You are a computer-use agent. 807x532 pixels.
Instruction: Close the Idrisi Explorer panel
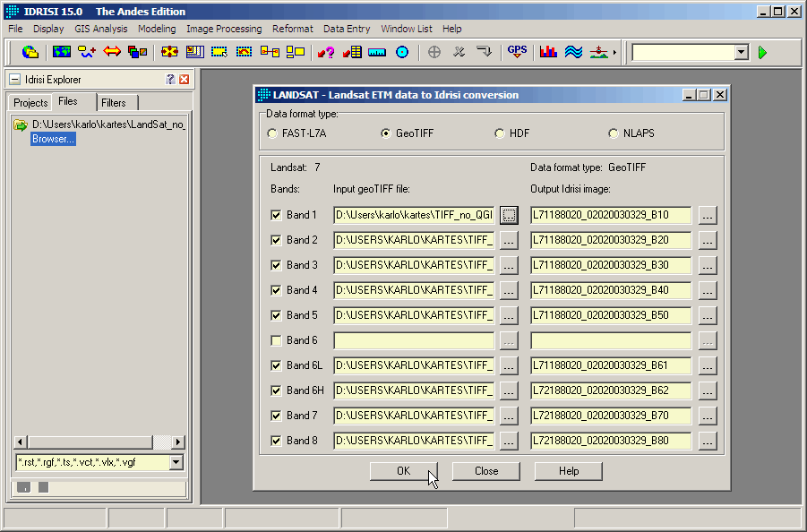184,79
